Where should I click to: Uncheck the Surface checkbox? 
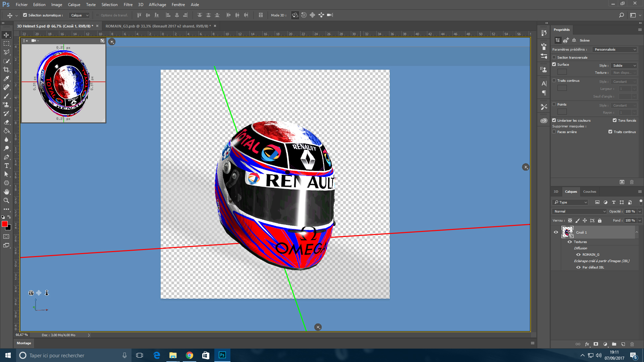[x=554, y=64]
